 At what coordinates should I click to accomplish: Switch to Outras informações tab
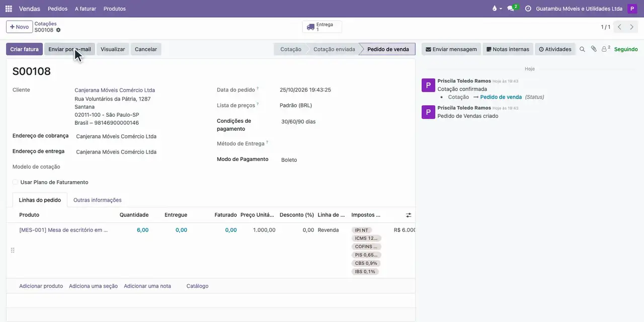point(98,200)
